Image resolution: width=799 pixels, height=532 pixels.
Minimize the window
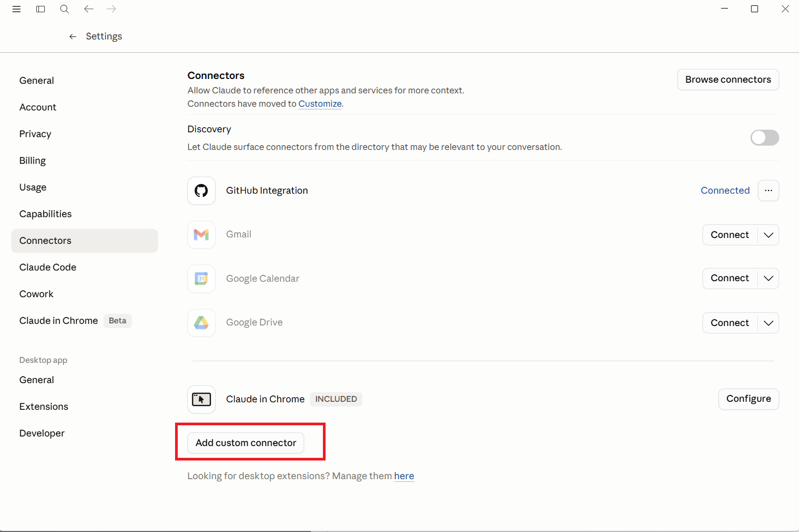point(724,9)
